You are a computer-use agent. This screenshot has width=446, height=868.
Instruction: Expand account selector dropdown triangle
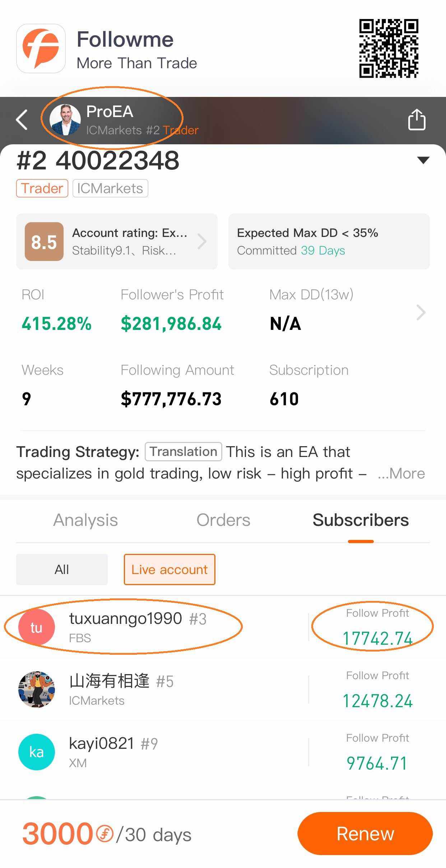423,160
